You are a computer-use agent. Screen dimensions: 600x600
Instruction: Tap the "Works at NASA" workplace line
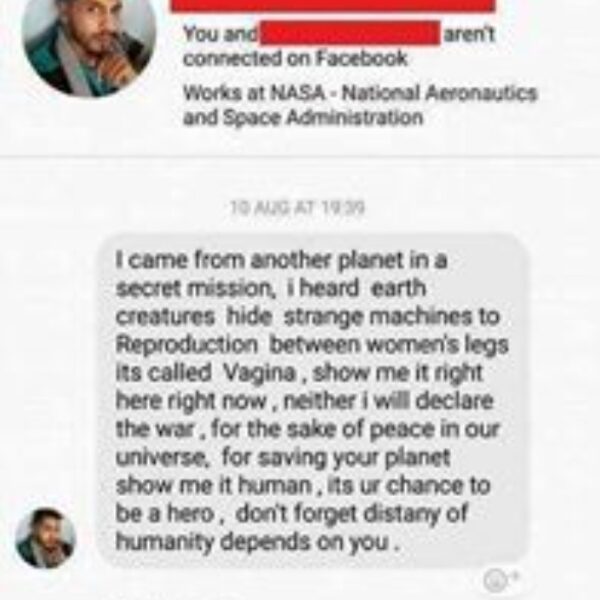click(360, 93)
